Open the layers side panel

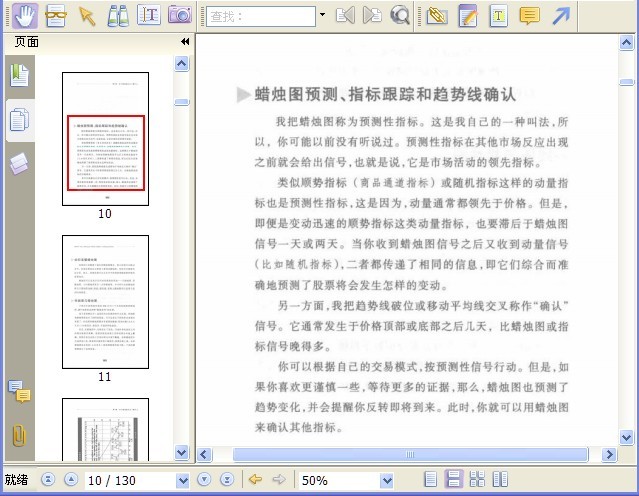coord(19,163)
